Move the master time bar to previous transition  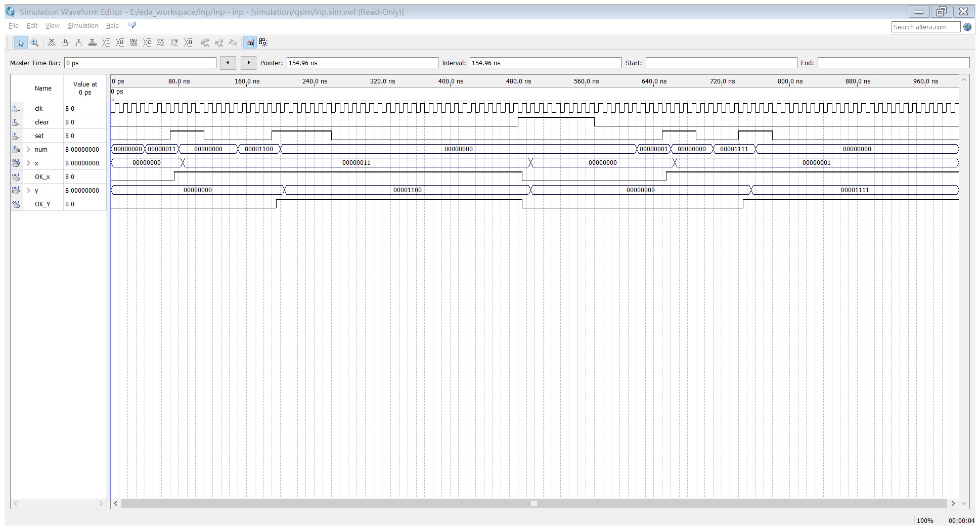click(228, 63)
